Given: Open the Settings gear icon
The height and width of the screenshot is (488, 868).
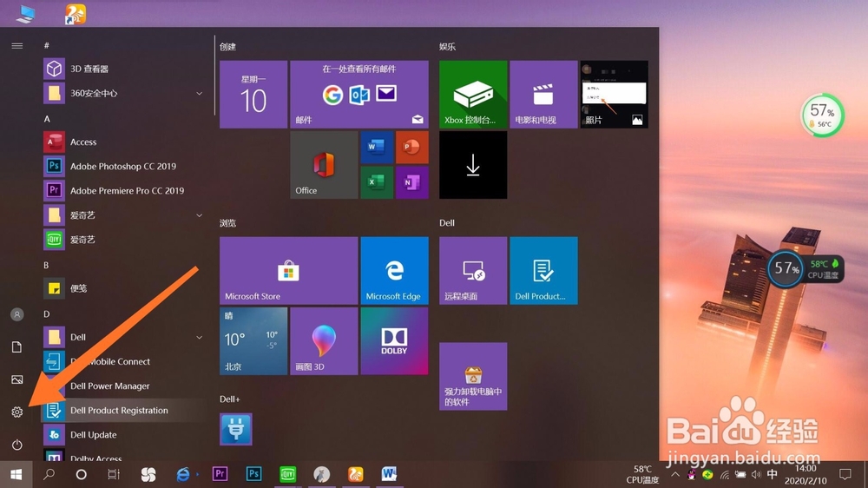Looking at the screenshot, I should pyautogui.click(x=17, y=412).
